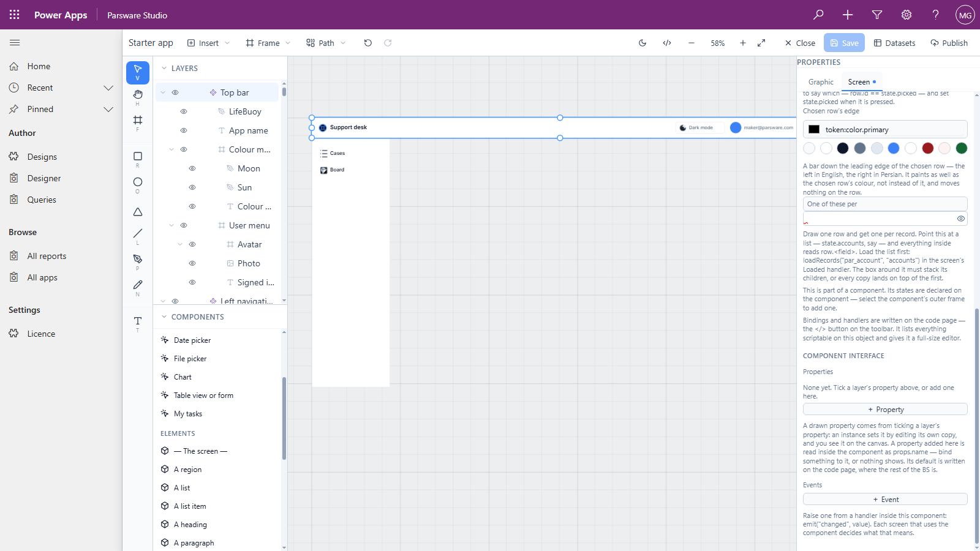Open the Insert dropdown menu
Image resolution: width=980 pixels, height=551 pixels.
click(x=209, y=43)
